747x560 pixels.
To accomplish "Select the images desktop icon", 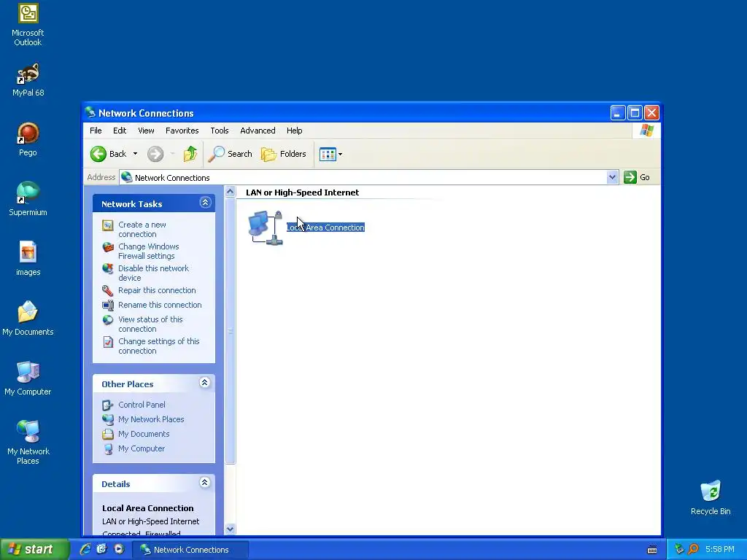I will [28, 259].
